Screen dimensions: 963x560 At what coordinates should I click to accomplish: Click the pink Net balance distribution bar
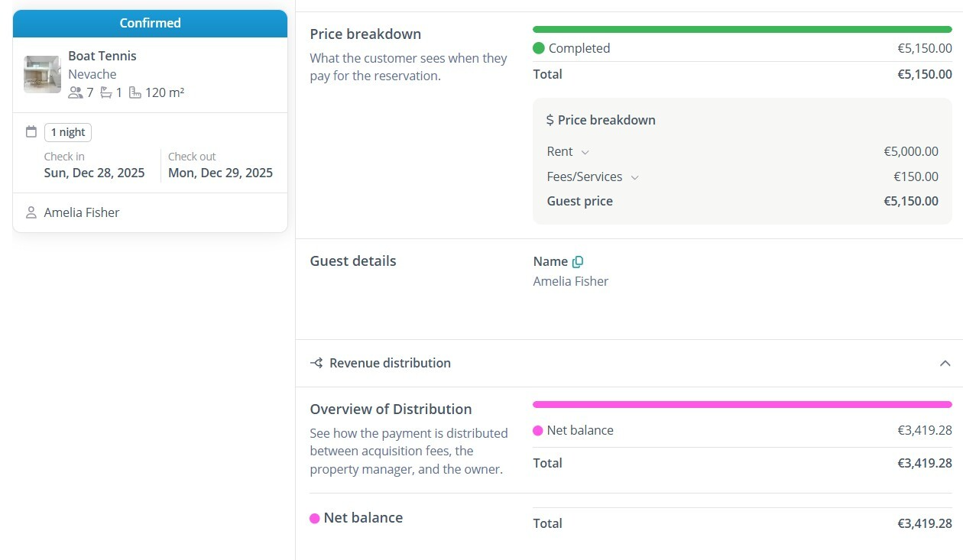(x=742, y=404)
